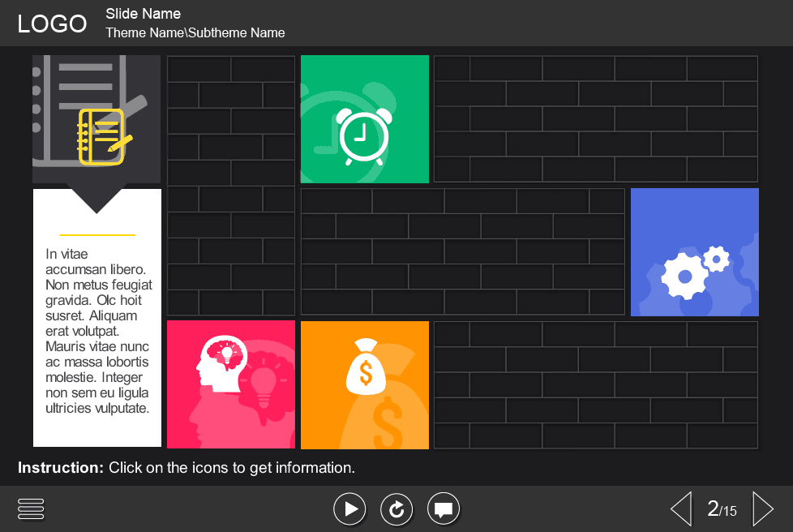Go back to the previous slide
793x532 pixels.
pyautogui.click(x=681, y=508)
